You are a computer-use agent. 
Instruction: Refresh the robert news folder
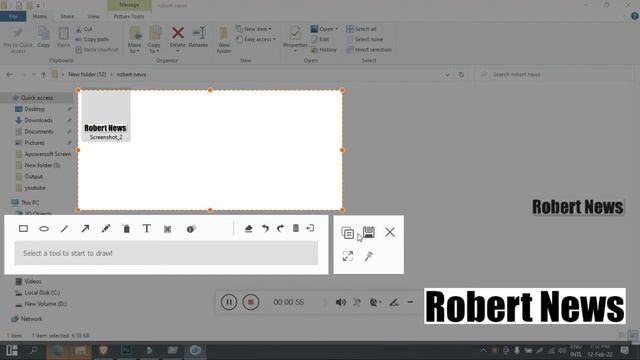click(x=461, y=75)
